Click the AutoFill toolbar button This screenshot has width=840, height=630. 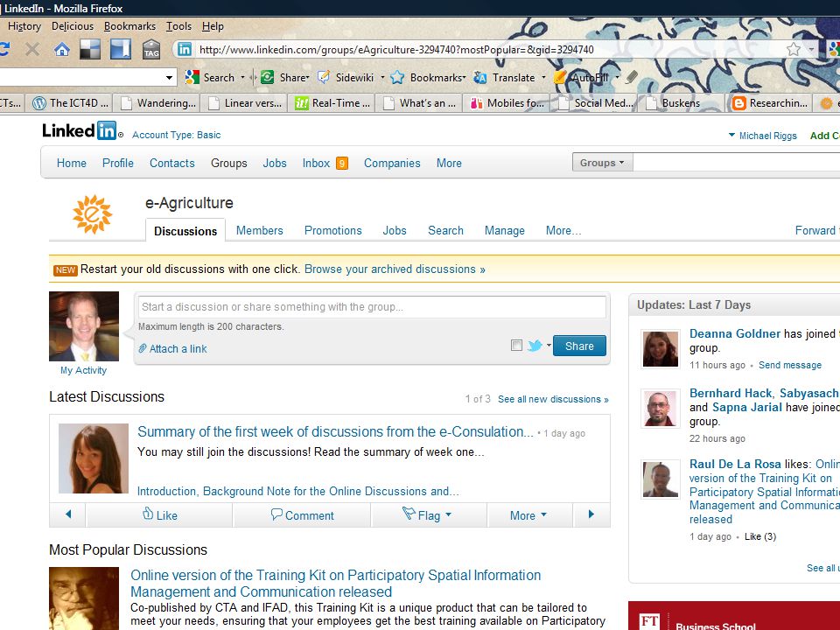[x=583, y=78]
